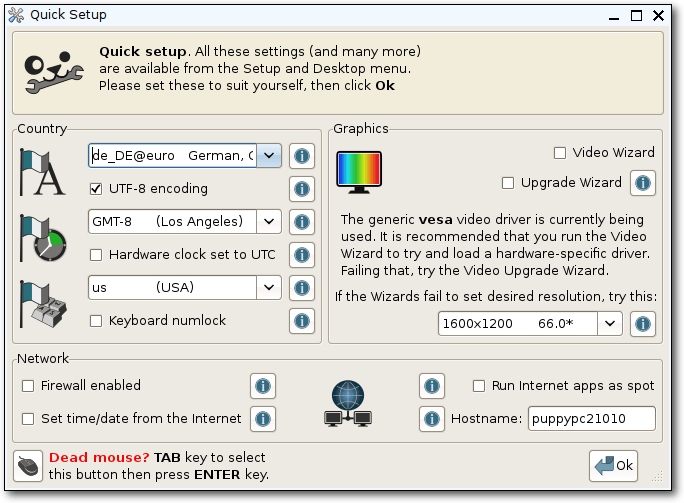Click info icon for hardware clock UTC
The height and width of the screenshot is (503, 684).
pyautogui.click(x=302, y=255)
